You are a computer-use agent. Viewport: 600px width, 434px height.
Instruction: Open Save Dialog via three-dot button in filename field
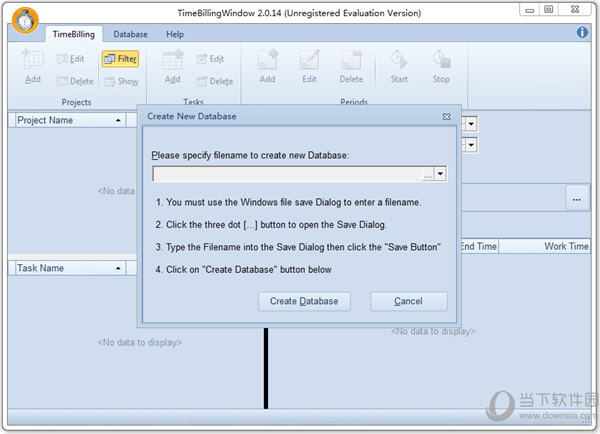point(428,175)
